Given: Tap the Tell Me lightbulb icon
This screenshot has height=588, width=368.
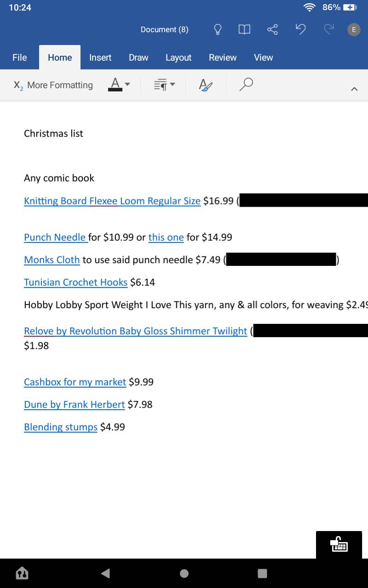Looking at the screenshot, I should click(x=218, y=30).
